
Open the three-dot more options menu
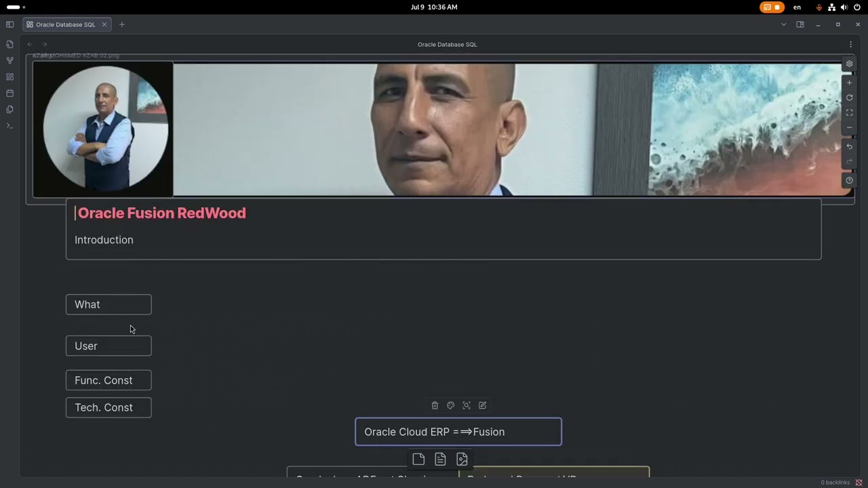[x=850, y=44]
